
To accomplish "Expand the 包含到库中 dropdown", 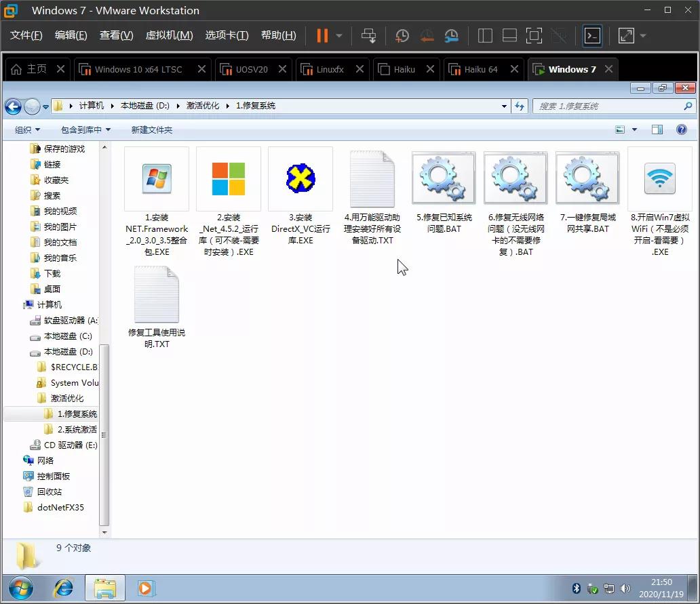I will coord(85,129).
